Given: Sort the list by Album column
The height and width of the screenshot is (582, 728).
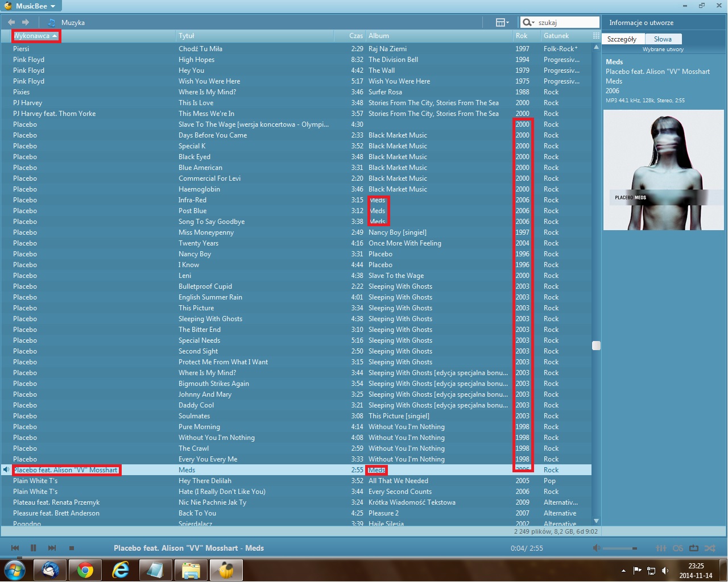Looking at the screenshot, I should [439, 36].
